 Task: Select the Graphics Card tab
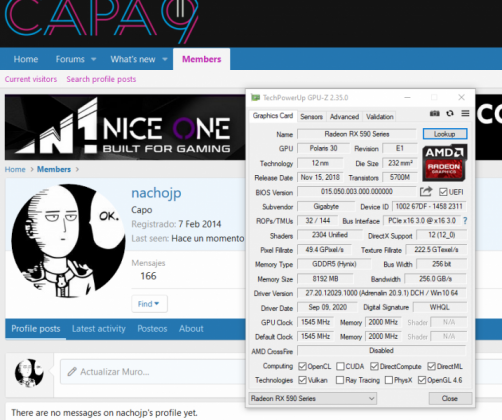pyautogui.click(x=273, y=116)
